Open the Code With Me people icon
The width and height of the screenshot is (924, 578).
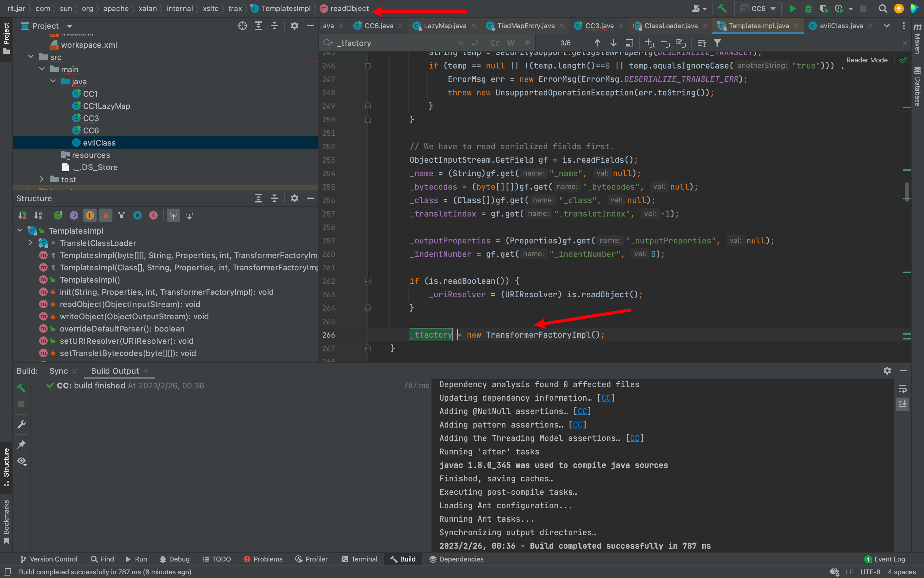click(699, 9)
